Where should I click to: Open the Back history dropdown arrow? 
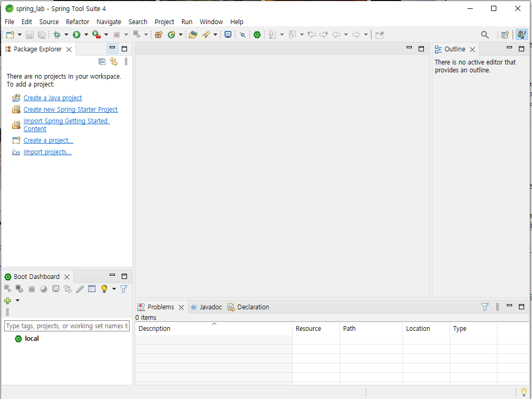346,35
